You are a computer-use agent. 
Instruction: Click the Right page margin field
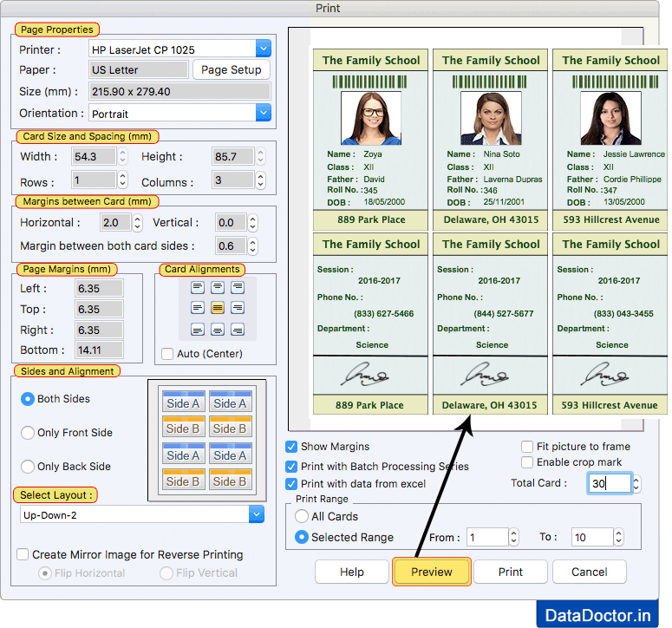99,330
